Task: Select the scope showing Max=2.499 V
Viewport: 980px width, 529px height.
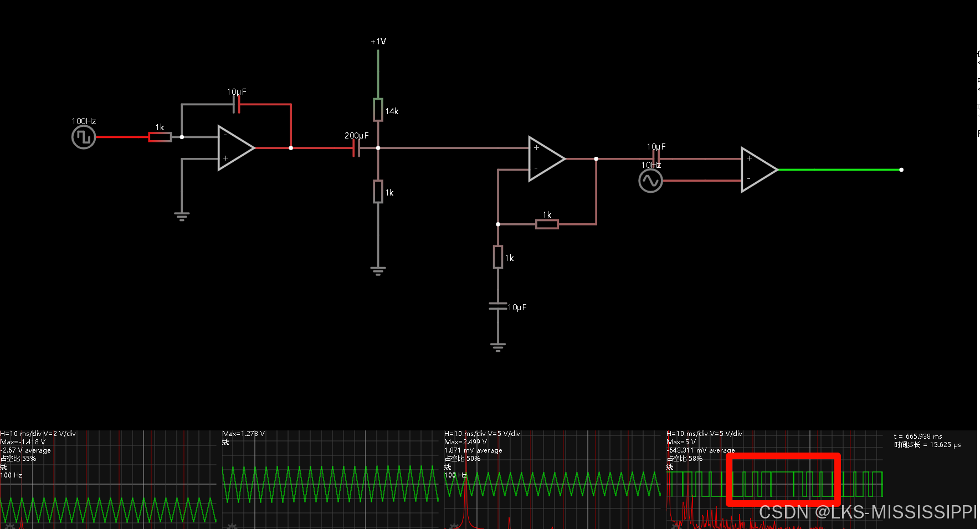Action: point(552,480)
